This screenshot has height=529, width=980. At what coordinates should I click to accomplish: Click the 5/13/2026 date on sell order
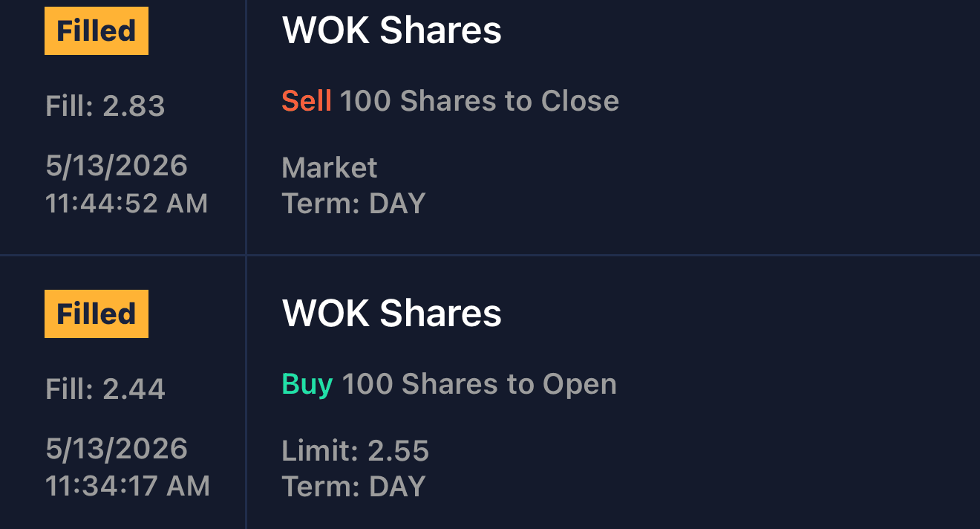click(117, 166)
